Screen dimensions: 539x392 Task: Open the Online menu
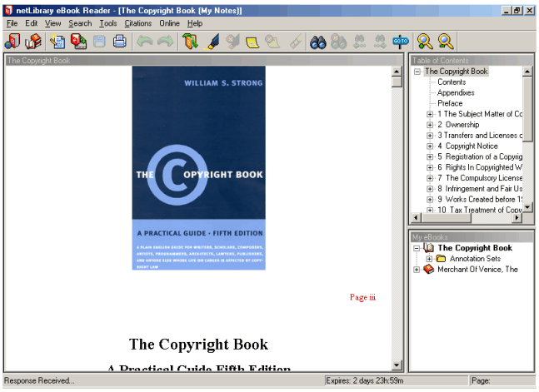tap(169, 23)
